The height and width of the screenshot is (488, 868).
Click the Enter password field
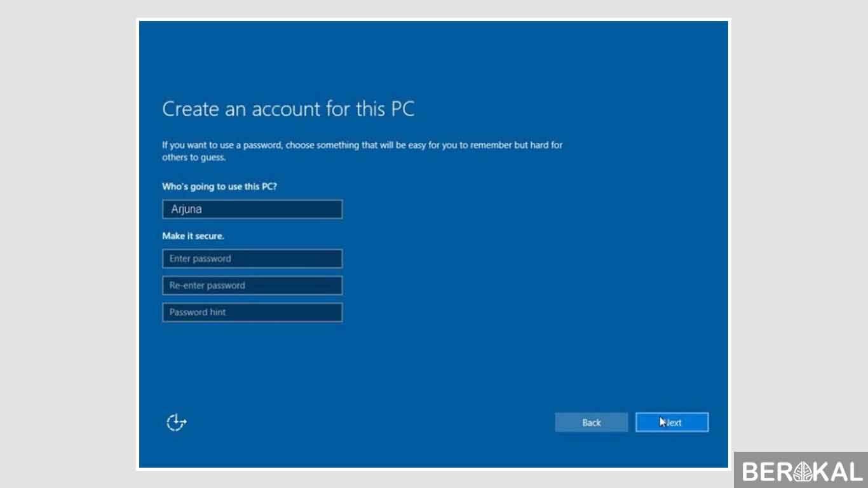(252, 258)
